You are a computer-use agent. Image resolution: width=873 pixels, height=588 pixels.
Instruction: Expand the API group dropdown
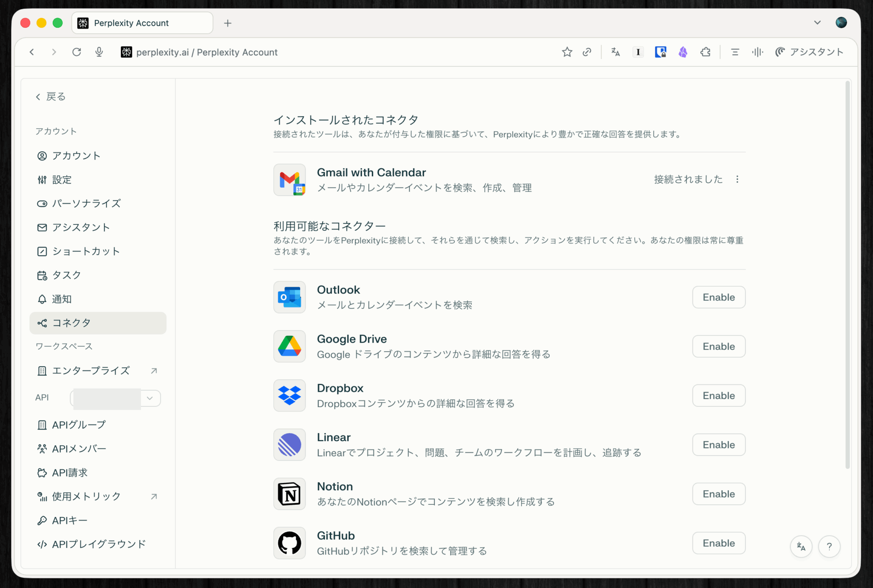click(150, 398)
